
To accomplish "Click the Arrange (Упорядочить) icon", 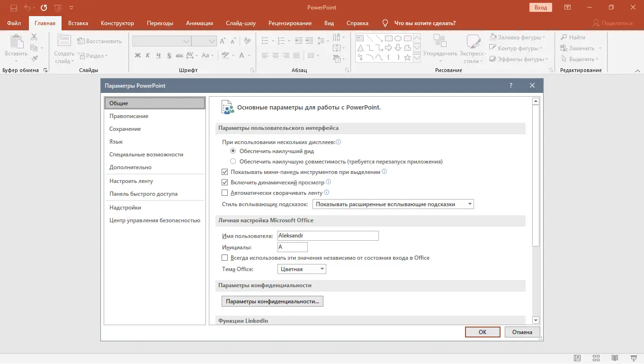I will pos(440,41).
